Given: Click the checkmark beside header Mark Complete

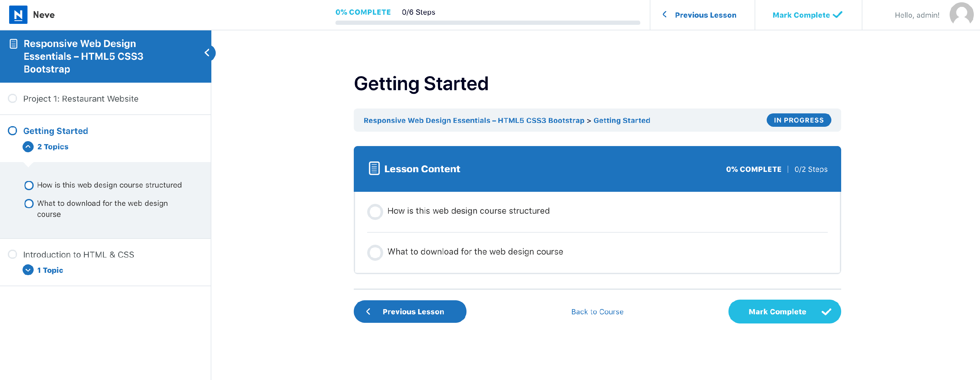Looking at the screenshot, I should [838, 15].
